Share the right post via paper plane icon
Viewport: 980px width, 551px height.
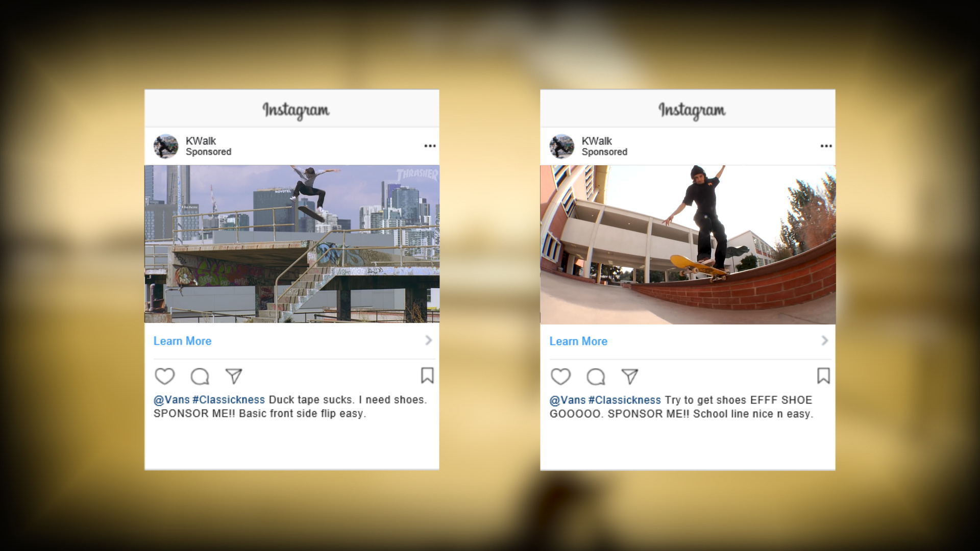[630, 377]
